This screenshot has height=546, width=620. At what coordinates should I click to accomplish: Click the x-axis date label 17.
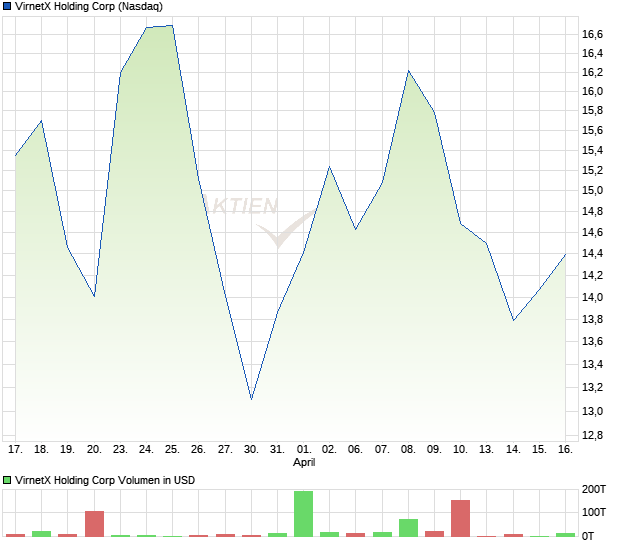tap(15, 449)
